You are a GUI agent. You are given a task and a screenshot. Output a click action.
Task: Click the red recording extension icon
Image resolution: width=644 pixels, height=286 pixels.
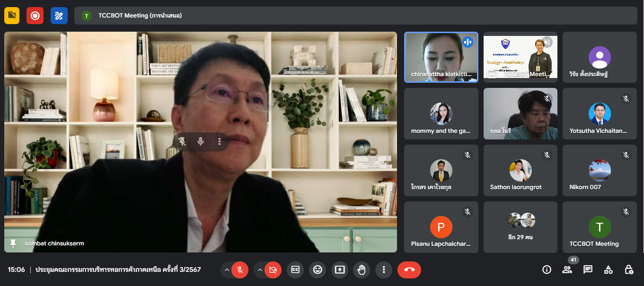(x=35, y=16)
